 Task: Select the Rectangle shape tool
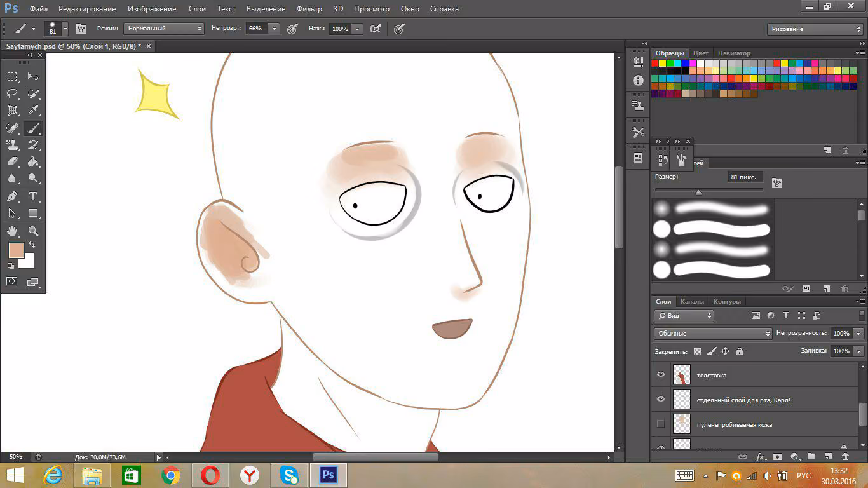tap(33, 213)
